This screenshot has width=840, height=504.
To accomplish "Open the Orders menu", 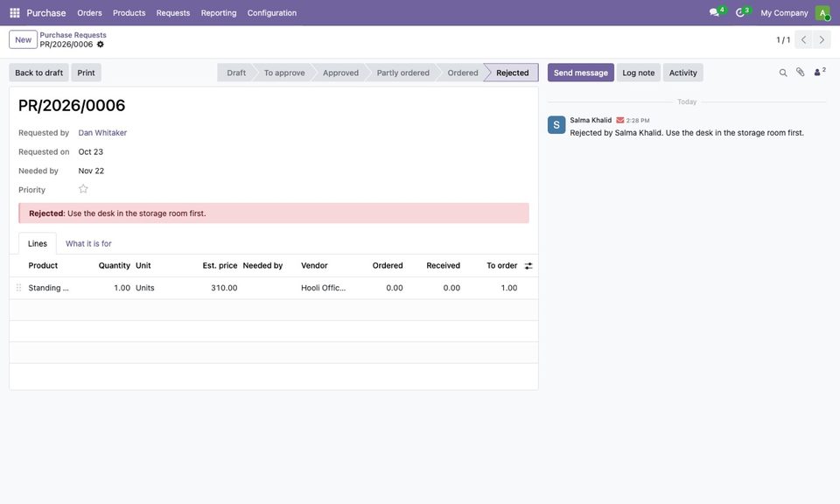I will [x=89, y=13].
